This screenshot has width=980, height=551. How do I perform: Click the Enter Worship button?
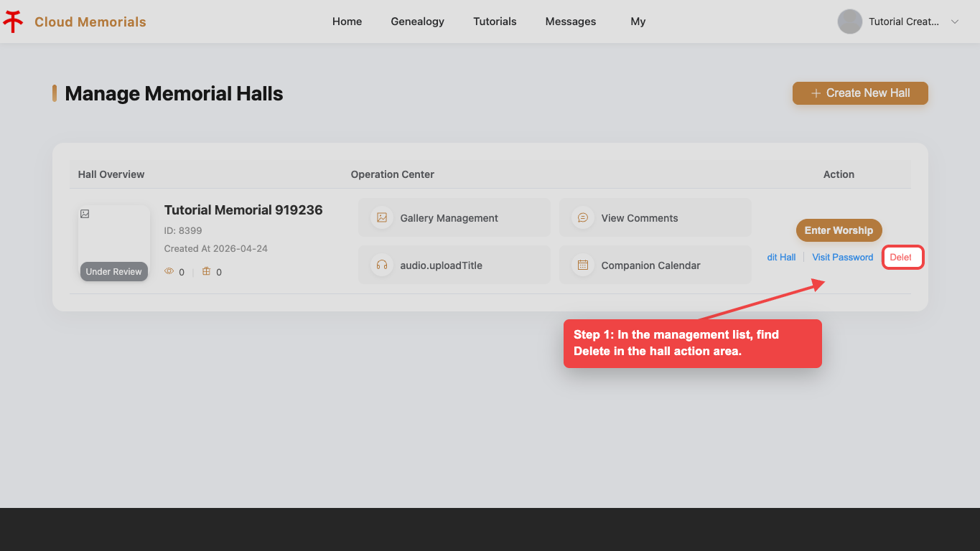[839, 230]
